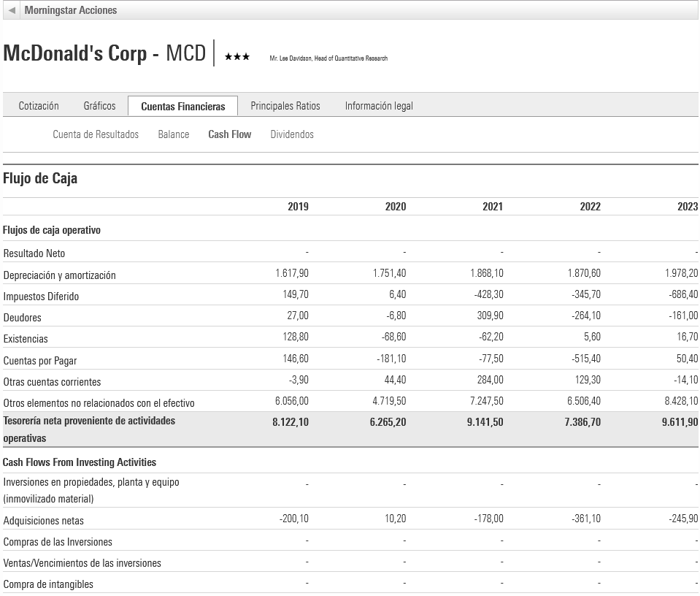The image size is (700, 596).
Task: Click the Mr. Lee Davidson author text
Action: (328, 58)
